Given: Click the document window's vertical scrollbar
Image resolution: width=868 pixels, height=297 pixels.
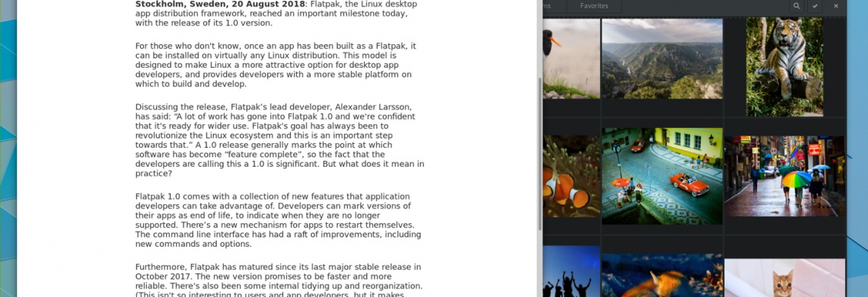Looking at the screenshot, I should [x=541, y=154].
